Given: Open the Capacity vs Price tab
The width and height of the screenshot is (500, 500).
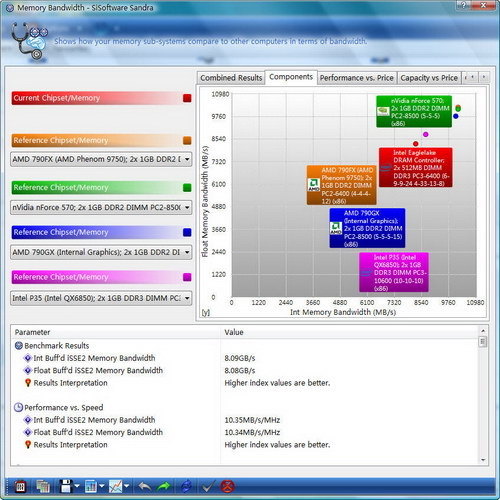Looking at the screenshot, I should tap(429, 78).
